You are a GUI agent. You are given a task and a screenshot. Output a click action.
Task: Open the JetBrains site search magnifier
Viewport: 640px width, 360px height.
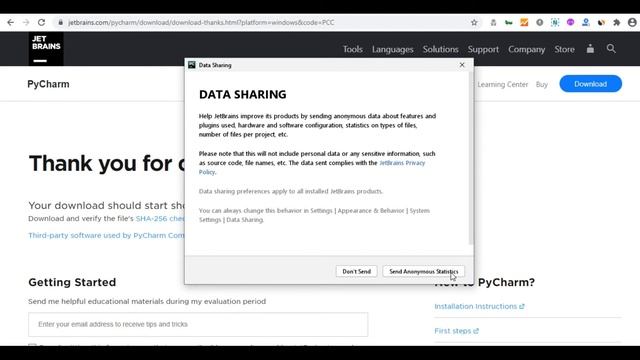(x=611, y=49)
